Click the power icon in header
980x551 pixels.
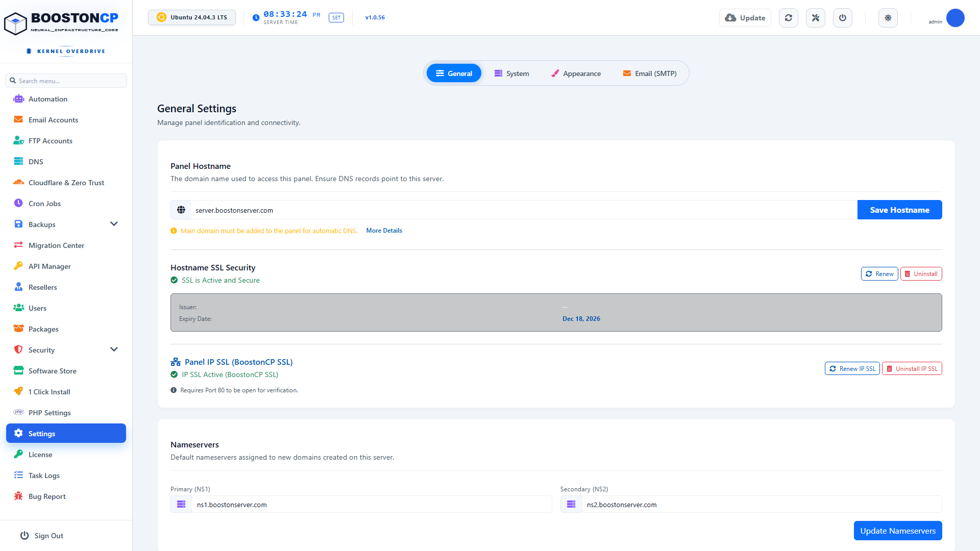pyautogui.click(x=843, y=18)
